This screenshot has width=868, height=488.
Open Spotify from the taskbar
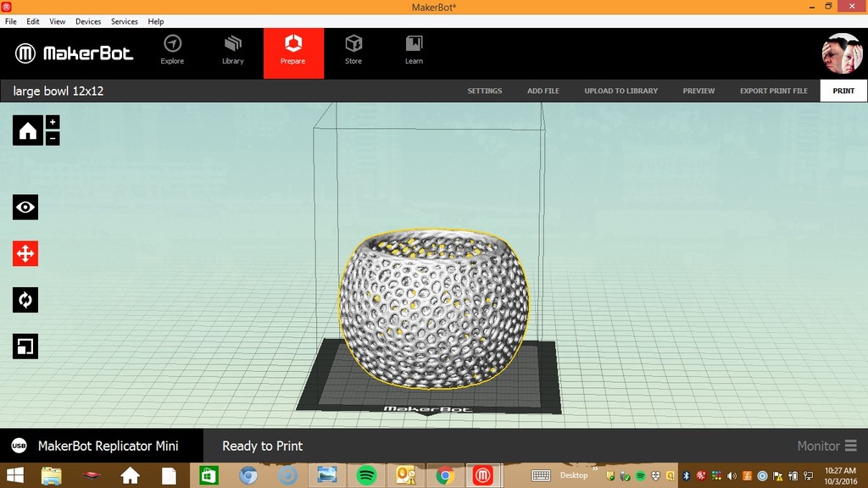click(x=366, y=475)
